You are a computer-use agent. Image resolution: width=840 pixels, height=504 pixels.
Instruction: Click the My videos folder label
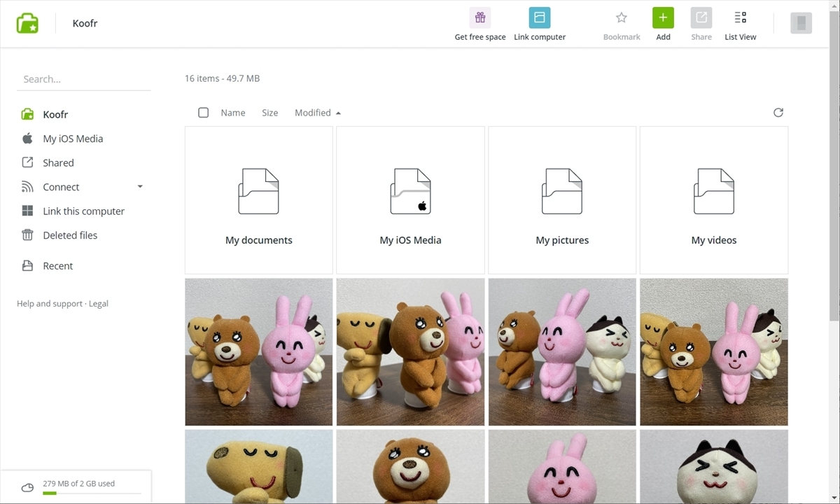(x=714, y=240)
